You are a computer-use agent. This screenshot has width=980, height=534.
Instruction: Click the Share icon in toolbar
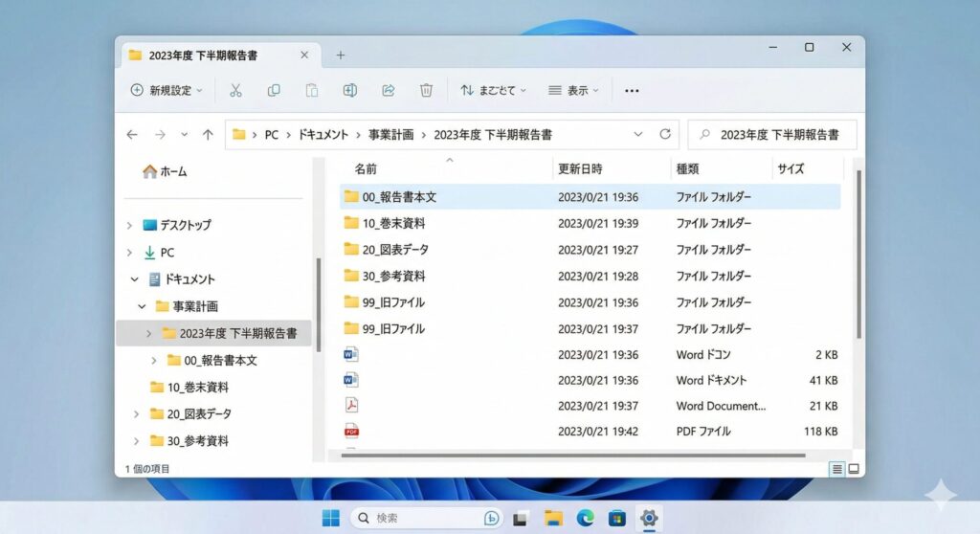point(389,90)
